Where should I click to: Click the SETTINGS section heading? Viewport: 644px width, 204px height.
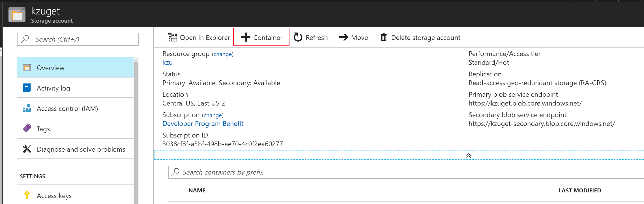click(33, 176)
